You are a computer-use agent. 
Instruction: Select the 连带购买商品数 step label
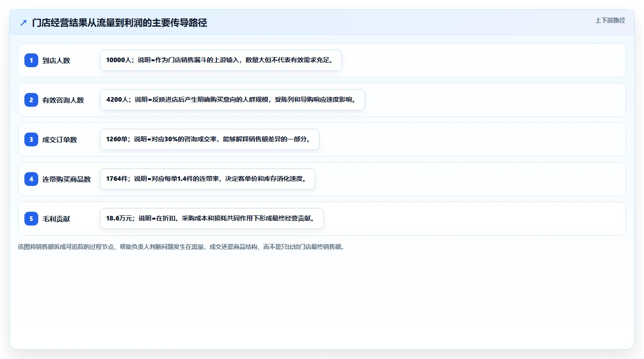point(67,179)
